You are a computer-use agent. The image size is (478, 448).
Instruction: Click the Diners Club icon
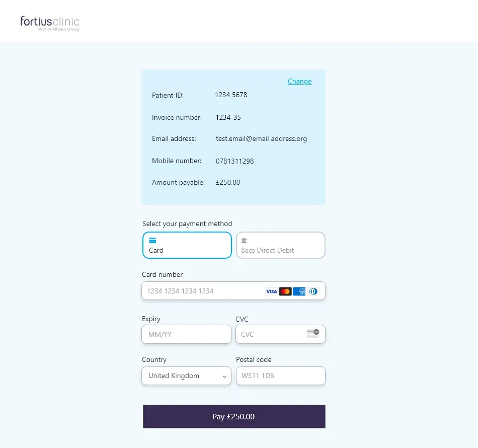312,291
